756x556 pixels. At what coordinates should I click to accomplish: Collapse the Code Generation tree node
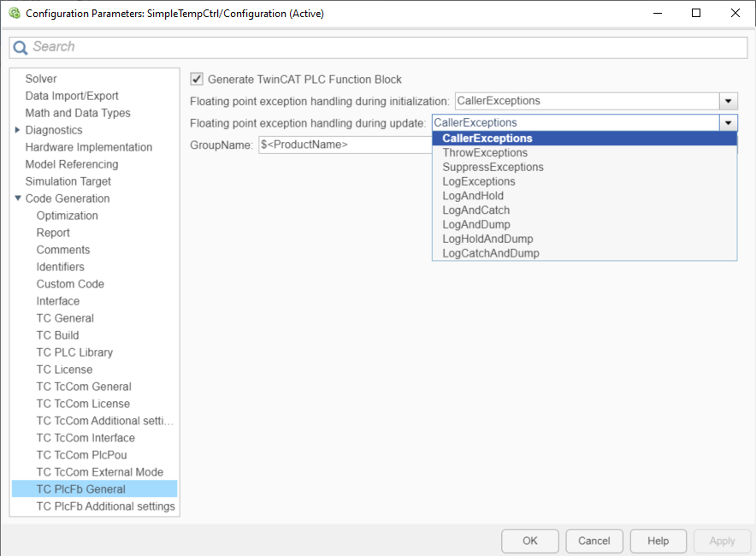[x=18, y=198]
